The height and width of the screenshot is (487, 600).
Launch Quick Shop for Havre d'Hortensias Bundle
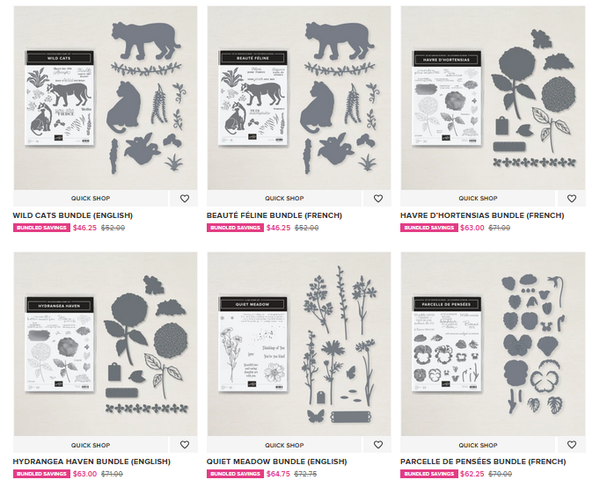pyautogui.click(x=478, y=199)
